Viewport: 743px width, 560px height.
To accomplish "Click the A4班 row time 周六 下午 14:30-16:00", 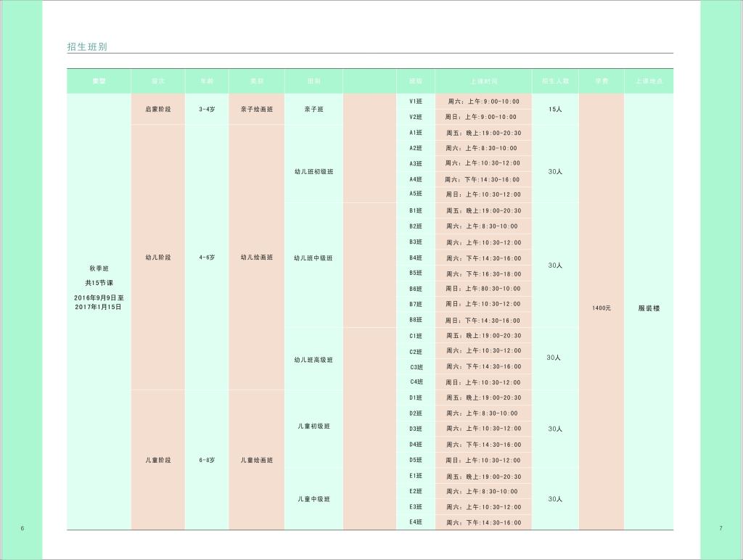I will (483, 180).
